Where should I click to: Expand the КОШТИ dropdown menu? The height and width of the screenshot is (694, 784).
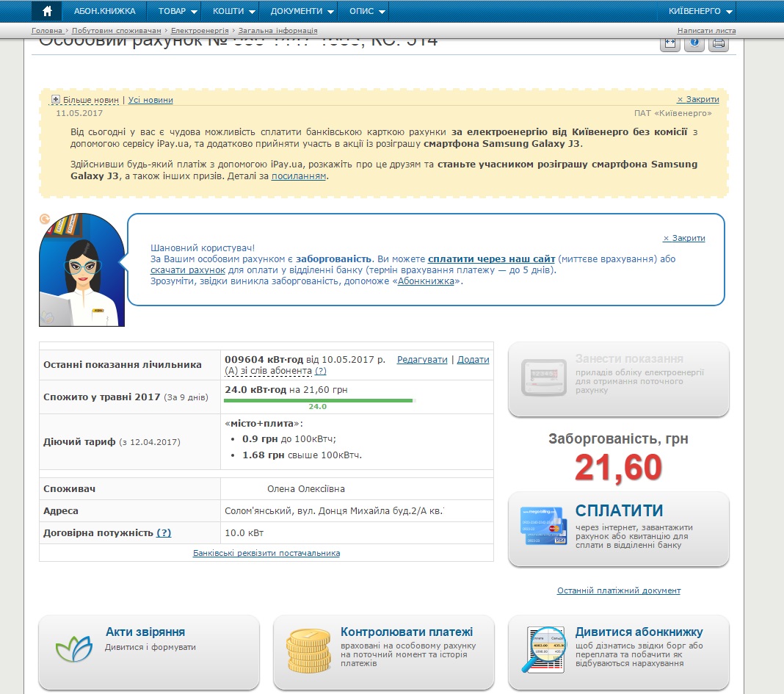pyautogui.click(x=234, y=12)
